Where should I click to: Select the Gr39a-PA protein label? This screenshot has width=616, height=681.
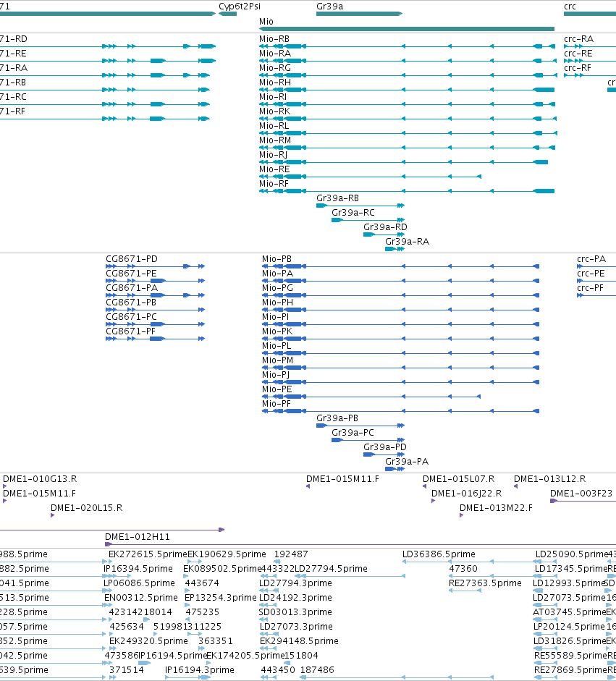407,461
